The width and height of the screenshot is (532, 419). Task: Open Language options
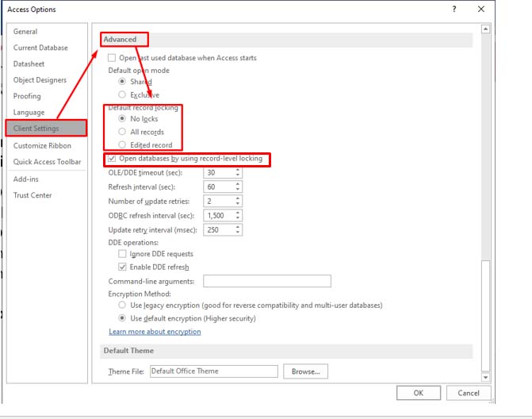click(x=29, y=113)
